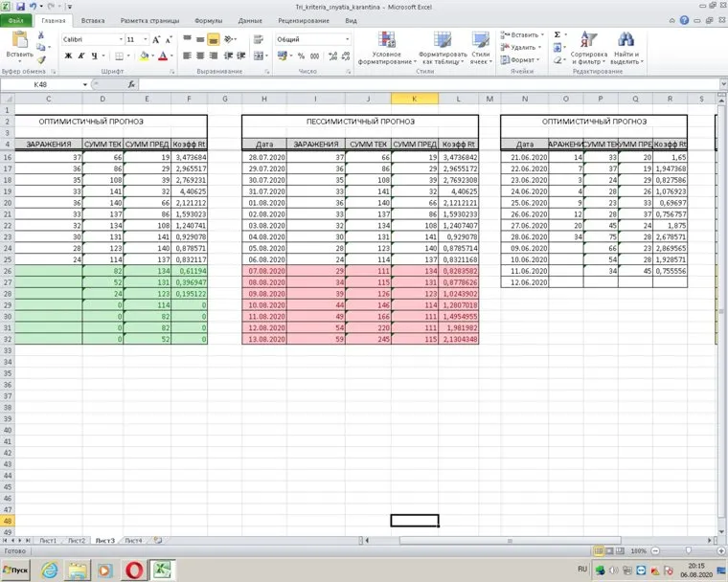Click the percent style icon
Screen dimensions: 728x582
(300, 56)
